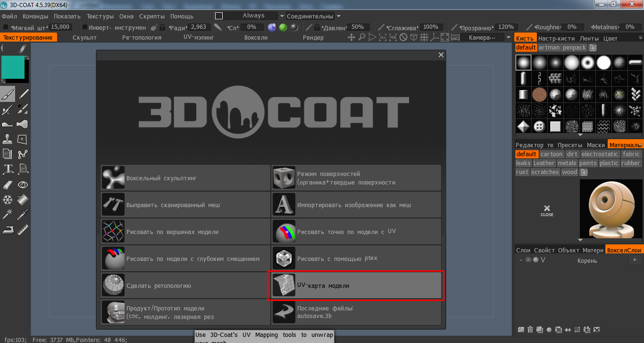Expand the Always dropdown arrow

[282, 16]
